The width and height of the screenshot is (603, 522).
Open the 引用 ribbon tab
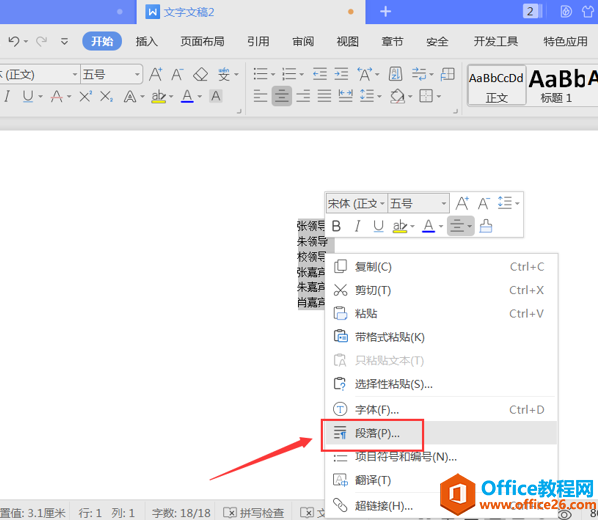tap(258, 41)
